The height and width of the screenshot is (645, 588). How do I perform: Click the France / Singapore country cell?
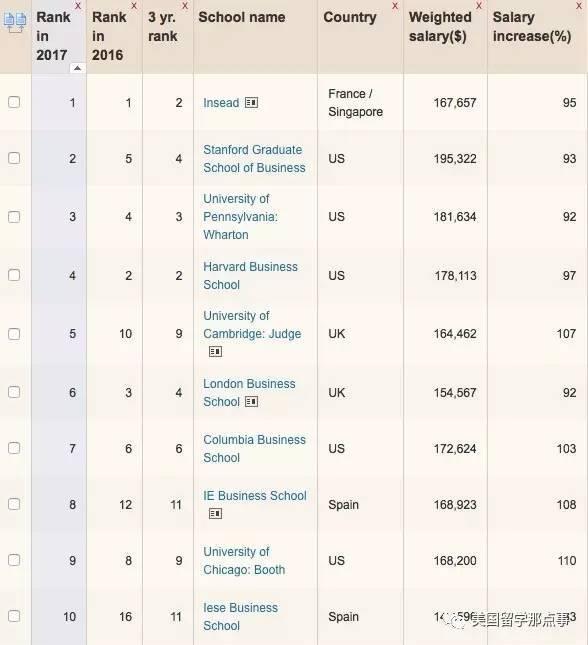point(356,103)
